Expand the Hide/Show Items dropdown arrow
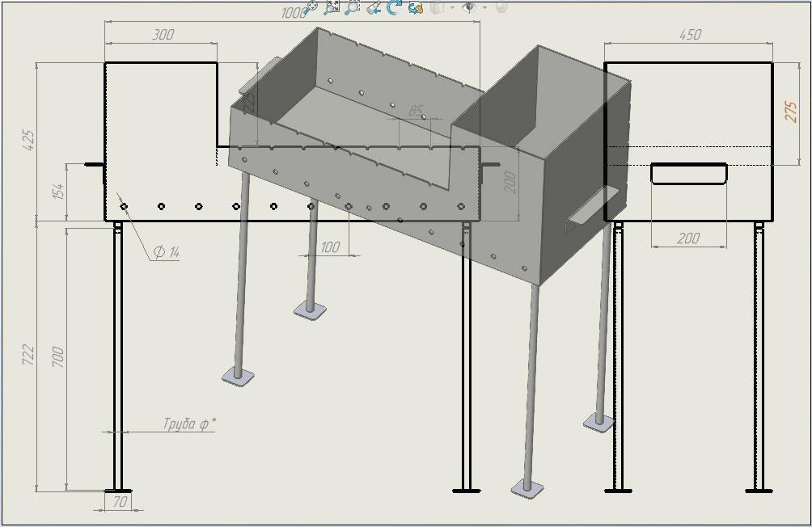The width and height of the screenshot is (812, 527). pos(484,8)
